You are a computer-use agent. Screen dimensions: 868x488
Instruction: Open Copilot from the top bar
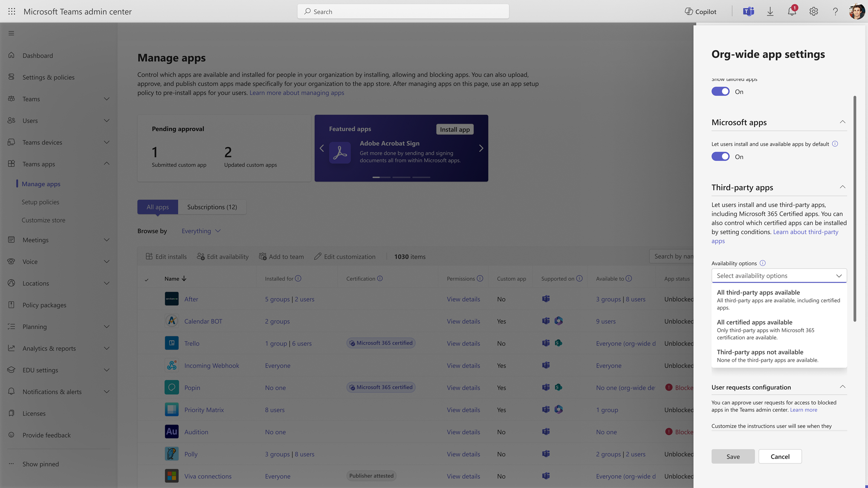[700, 11]
